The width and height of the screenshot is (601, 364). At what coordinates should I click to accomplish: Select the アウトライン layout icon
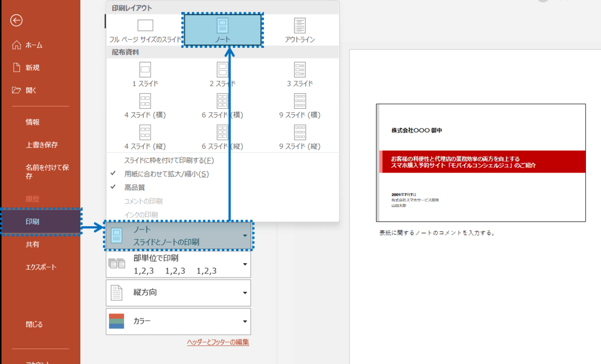[x=300, y=26]
